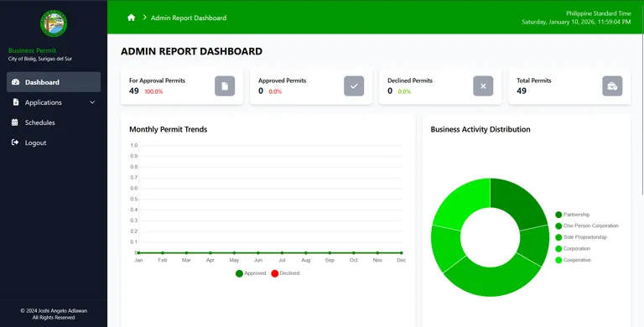The height and width of the screenshot is (327, 644).
Task: Click the Philippine Standard Time label
Action: 599,13
